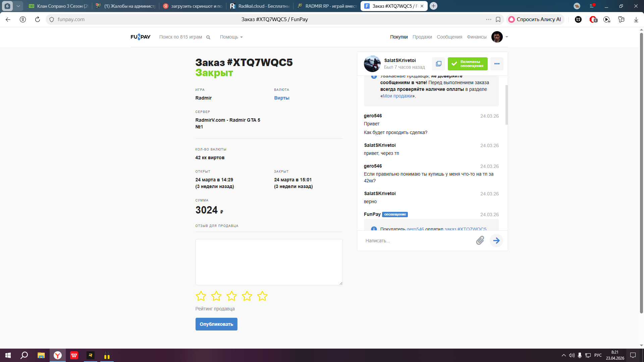The height and width of the screenshot is (362, 644).
Task: Toggle the 'Включены оповещения' notifications button
Action: coord(468,64)
